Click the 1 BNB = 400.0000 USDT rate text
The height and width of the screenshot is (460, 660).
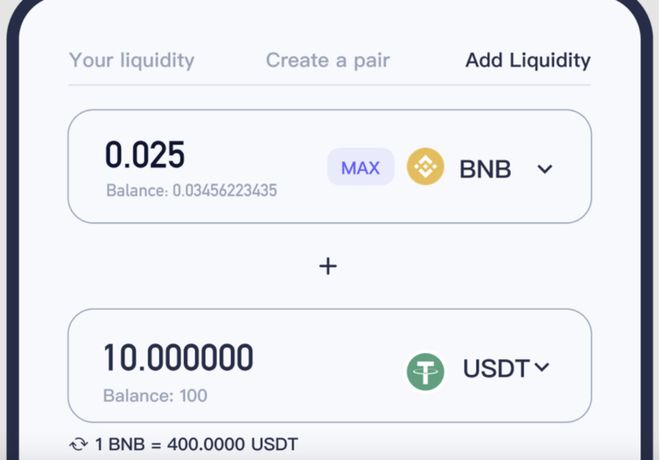tap(197, 444)
